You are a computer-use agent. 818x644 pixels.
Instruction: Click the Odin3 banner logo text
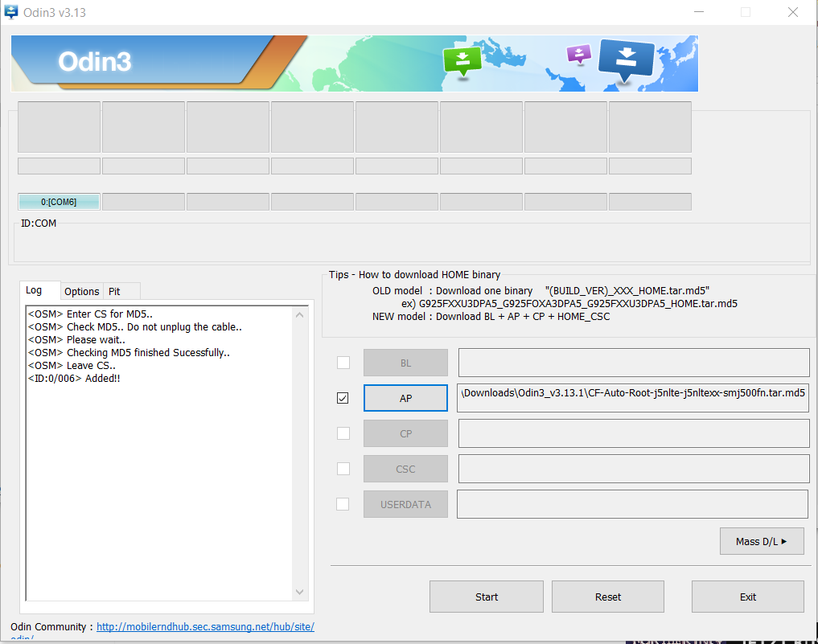(x=94, y=62)
